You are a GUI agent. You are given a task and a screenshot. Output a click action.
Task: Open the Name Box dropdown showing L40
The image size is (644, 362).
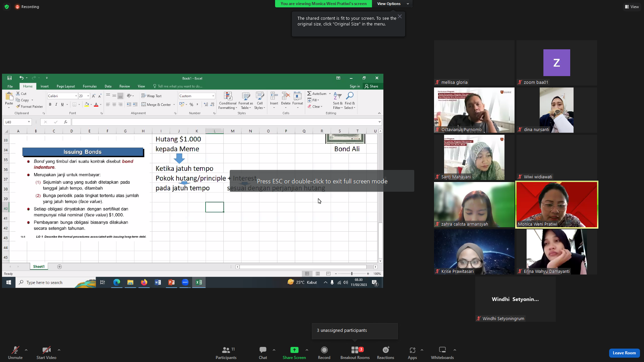pos(29,122)
